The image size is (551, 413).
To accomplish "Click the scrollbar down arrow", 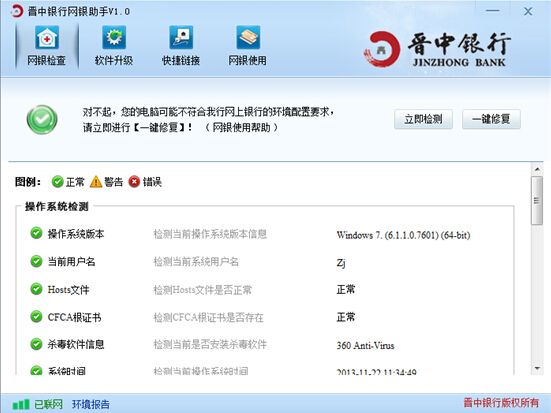I will tap(537, 368).
